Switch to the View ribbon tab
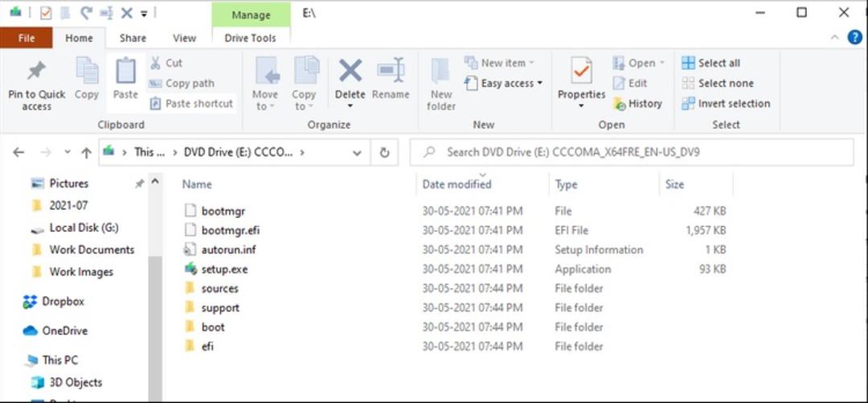The height and width of the screenshot is (403, 868). coord(184,39)
